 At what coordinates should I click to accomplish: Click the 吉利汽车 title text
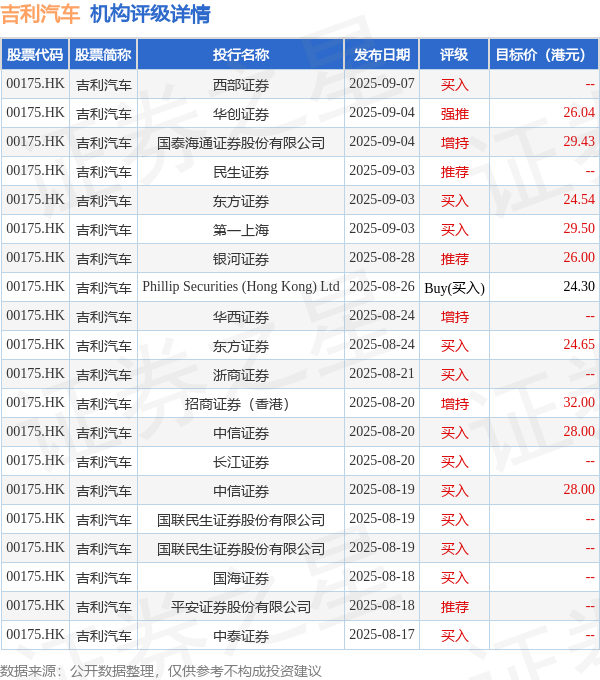tap(40, 14)
